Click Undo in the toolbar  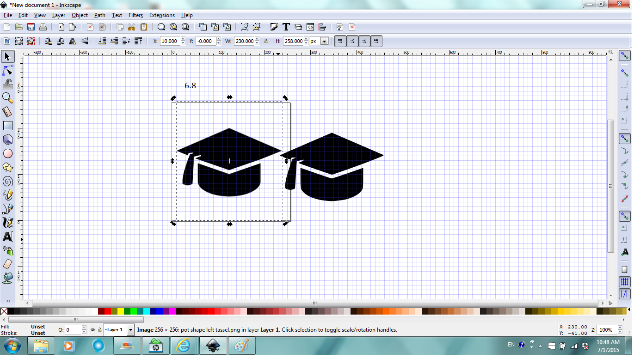click(x=90, y=27)
